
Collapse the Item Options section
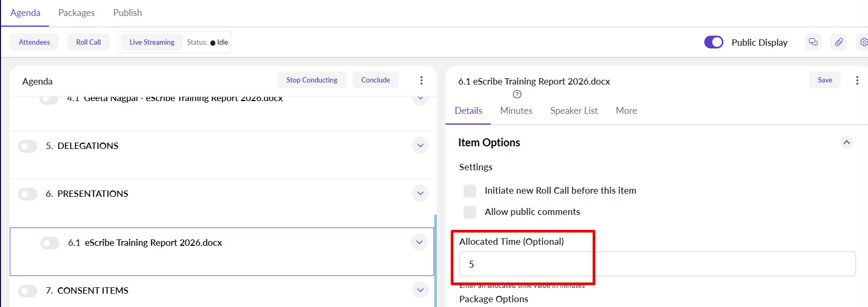pyautogui.click(x=847, y=142)
